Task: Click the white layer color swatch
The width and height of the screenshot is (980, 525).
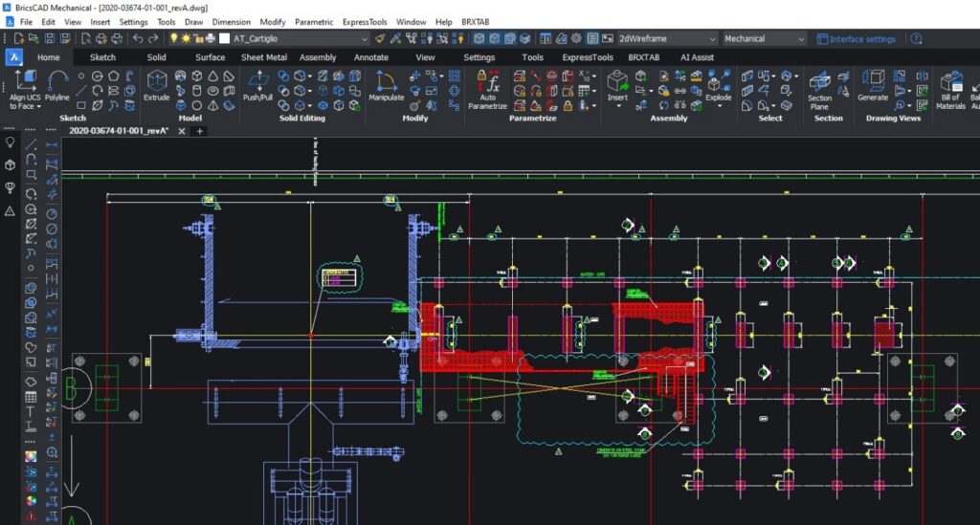Action: pyautogui.click(x=224, y=39)
